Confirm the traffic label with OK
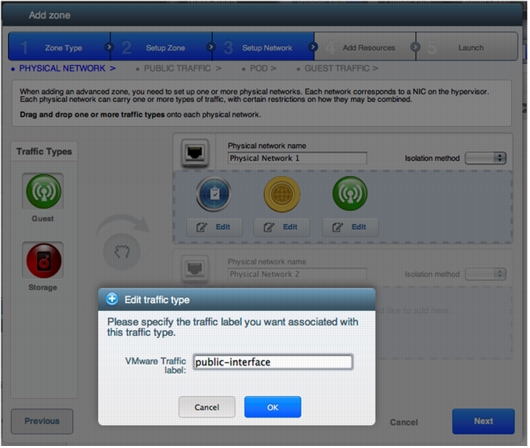The width and height of the screenshot is (530, 448). point(272,407)
